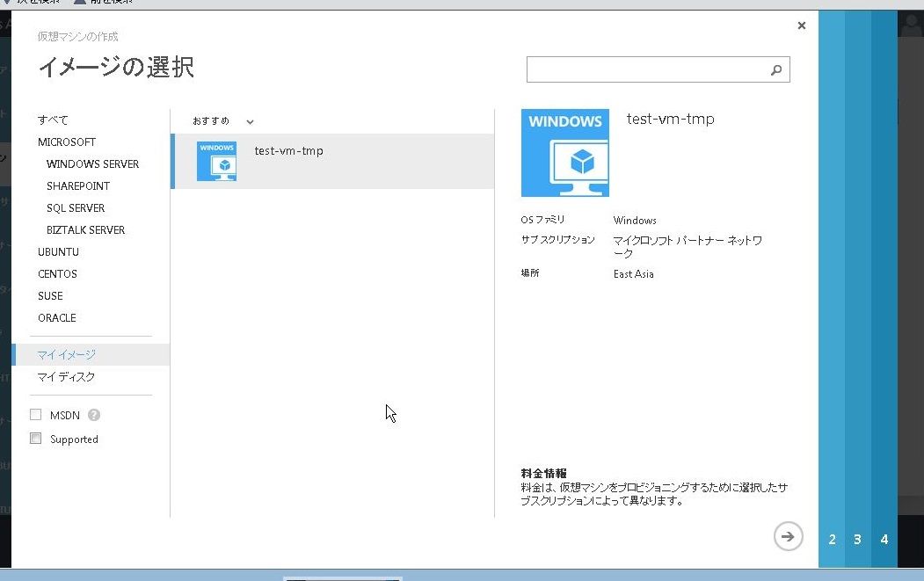The height and width of the screenshot is (581, 924).
Task: Select CENTOS category
Action: coord(57,274)
